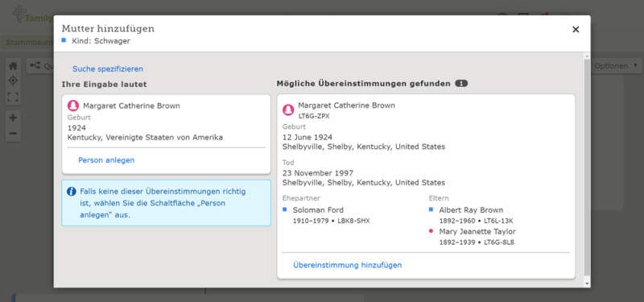Click the female avatar icon in match result card
This screenshot has height=302, width=644.
click(288, 110)
